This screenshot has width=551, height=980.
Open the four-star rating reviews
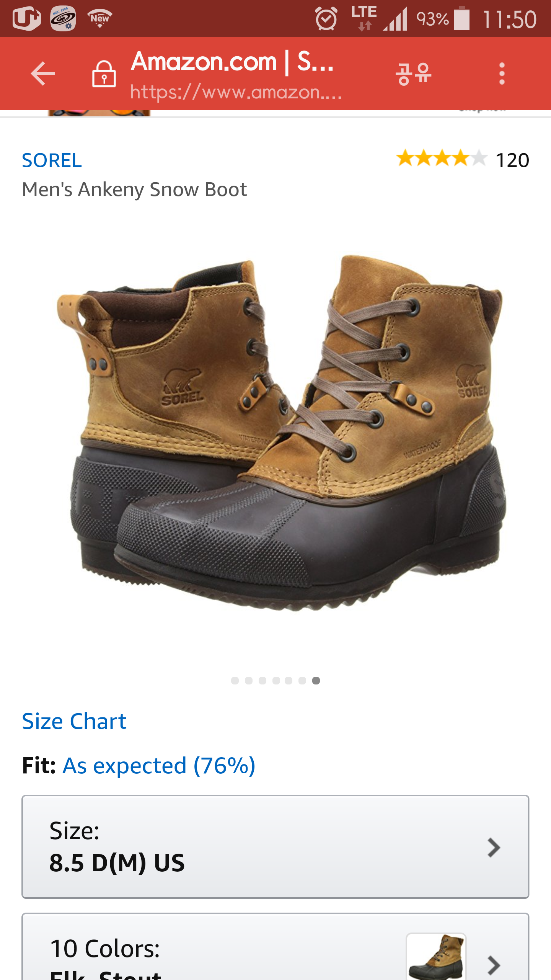tap(442, 158)
